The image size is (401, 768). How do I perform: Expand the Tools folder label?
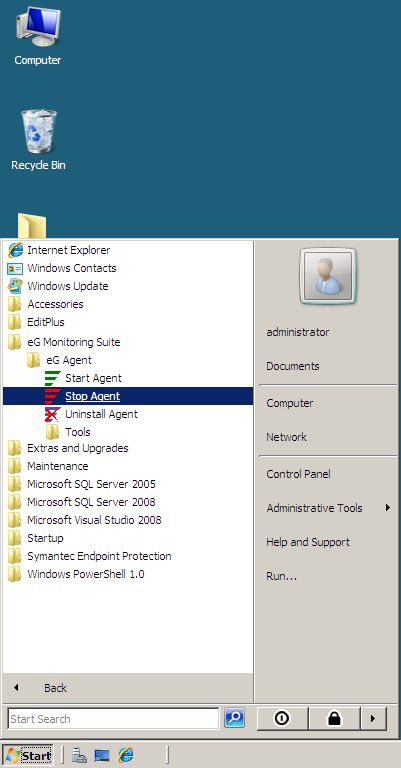click(78, 432)
